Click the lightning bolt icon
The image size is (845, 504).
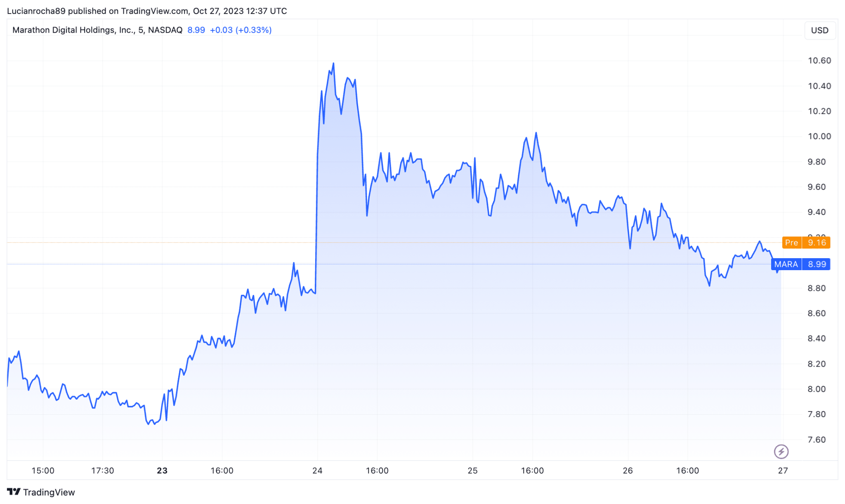click(x=781, y=452)
